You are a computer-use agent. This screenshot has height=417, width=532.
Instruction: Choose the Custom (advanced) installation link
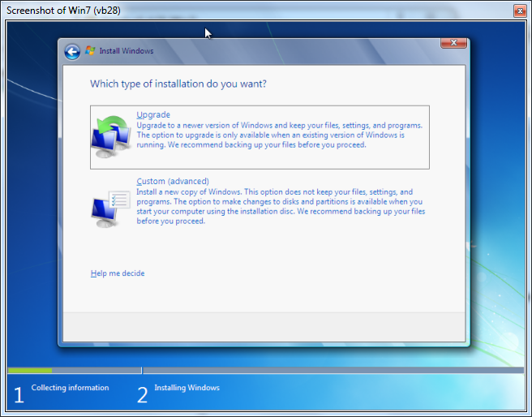[x=173, y=181]
